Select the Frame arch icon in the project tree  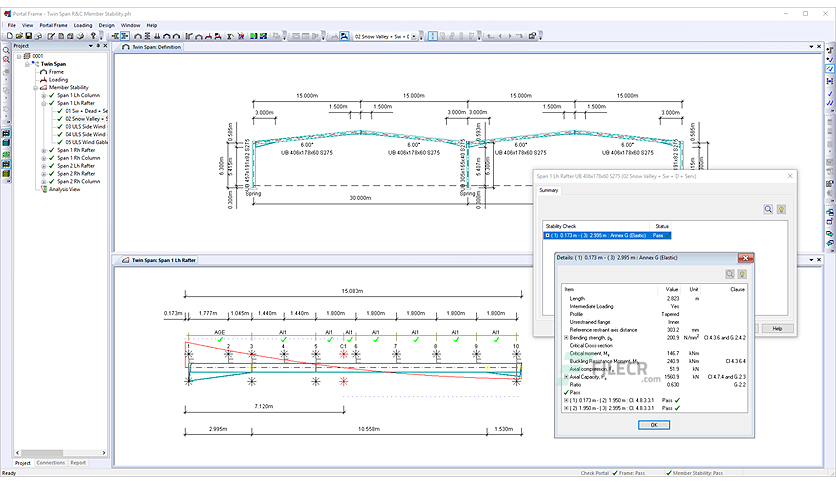click(44, 71)
